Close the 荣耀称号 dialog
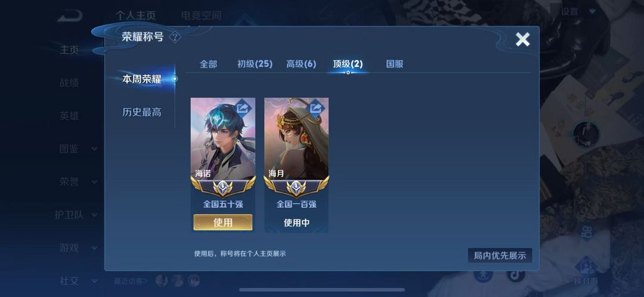The image size is (644, 297). (x=522, y=39)
